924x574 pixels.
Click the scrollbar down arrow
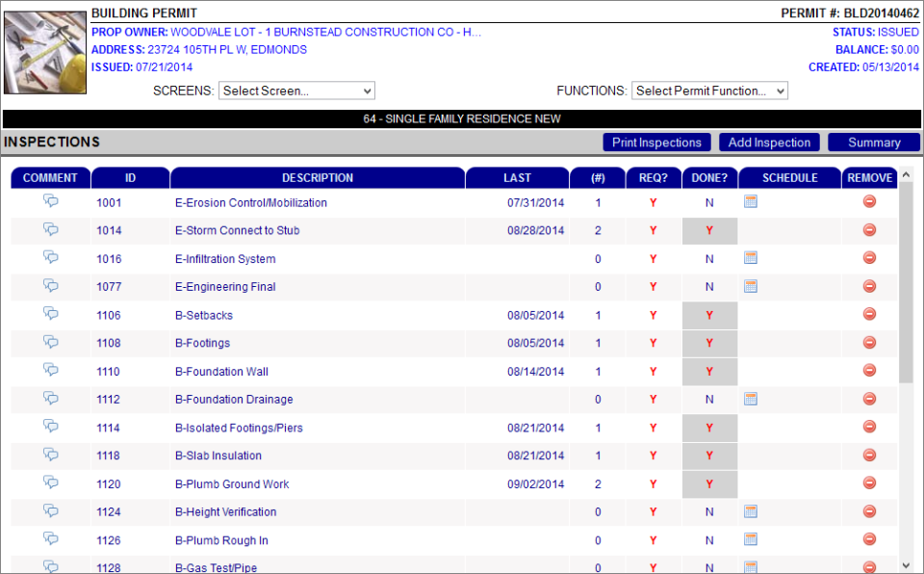(x=907, y=565)
